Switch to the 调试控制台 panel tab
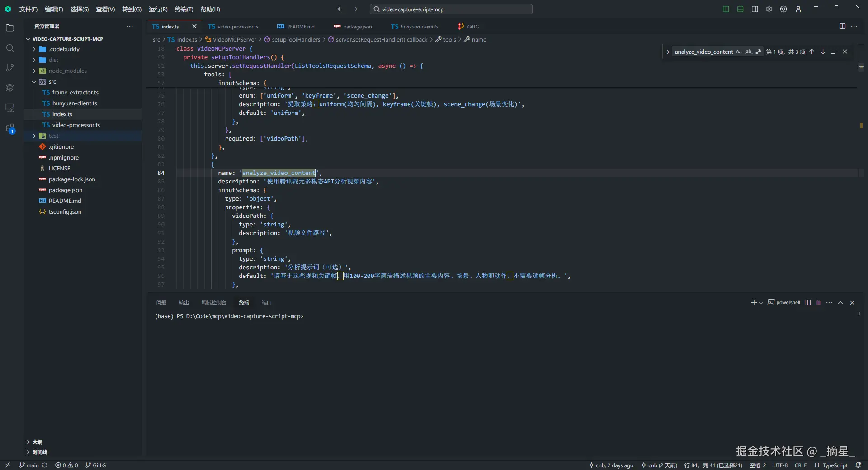Screen dimensions: 868x470 (x=214, y=303)
